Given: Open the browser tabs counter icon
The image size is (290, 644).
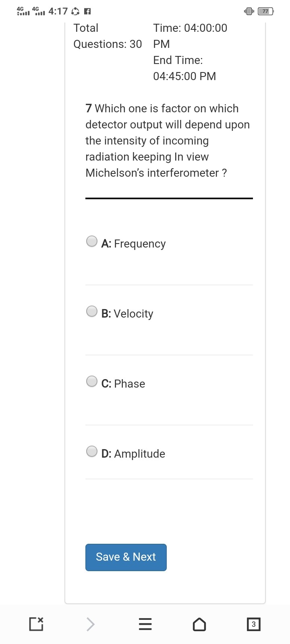Looking at the screenshot, I should (x=253, y=624).
